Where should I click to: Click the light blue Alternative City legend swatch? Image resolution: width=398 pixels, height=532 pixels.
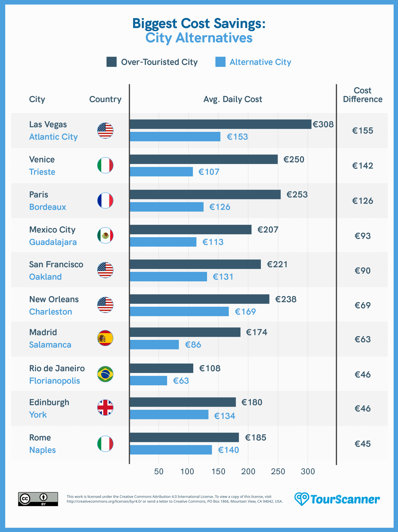220,62
